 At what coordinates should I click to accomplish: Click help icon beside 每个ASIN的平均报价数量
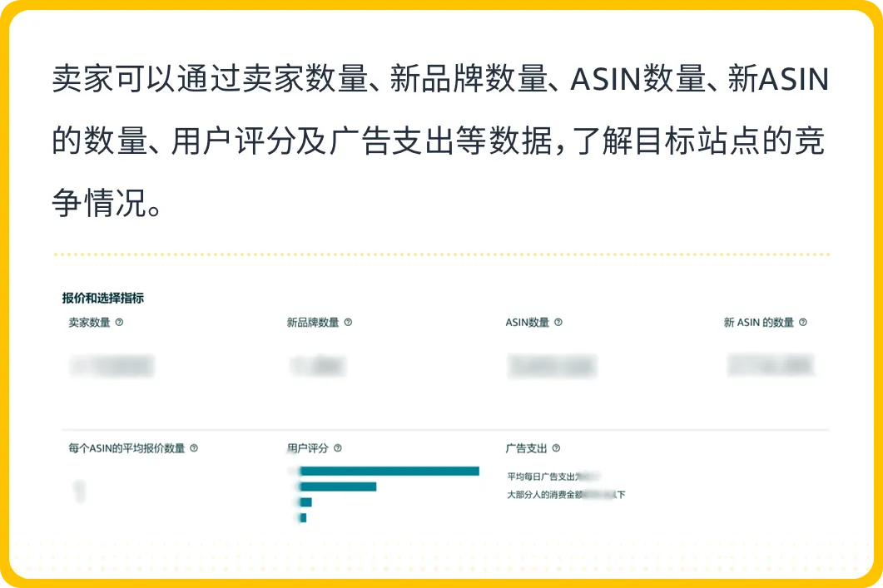pos(194,448)
